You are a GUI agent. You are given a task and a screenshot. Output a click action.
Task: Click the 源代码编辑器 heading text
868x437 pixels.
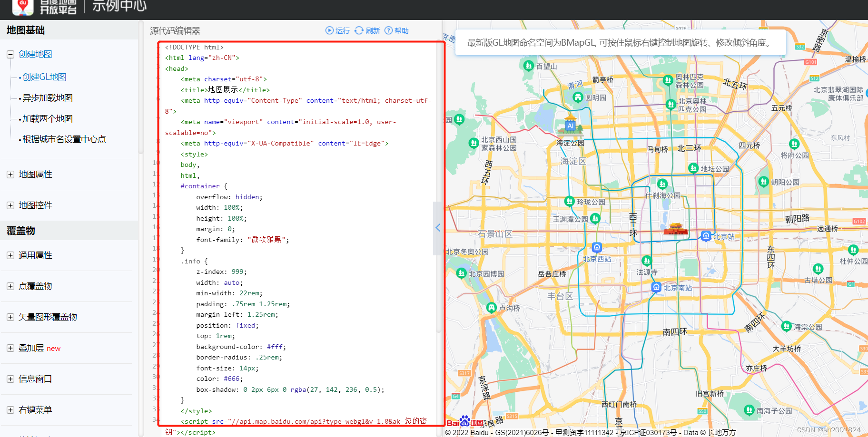tap(175, 30)
